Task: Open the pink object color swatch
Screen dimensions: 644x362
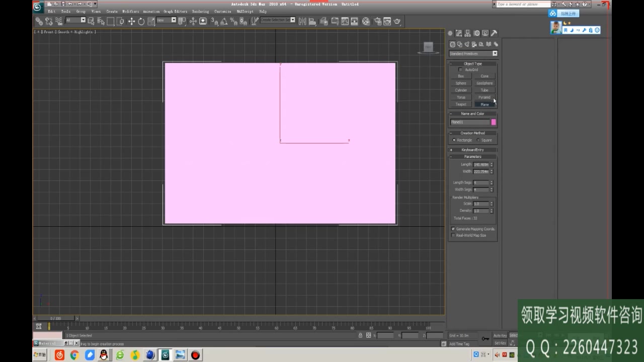Action: coord(494,122)
